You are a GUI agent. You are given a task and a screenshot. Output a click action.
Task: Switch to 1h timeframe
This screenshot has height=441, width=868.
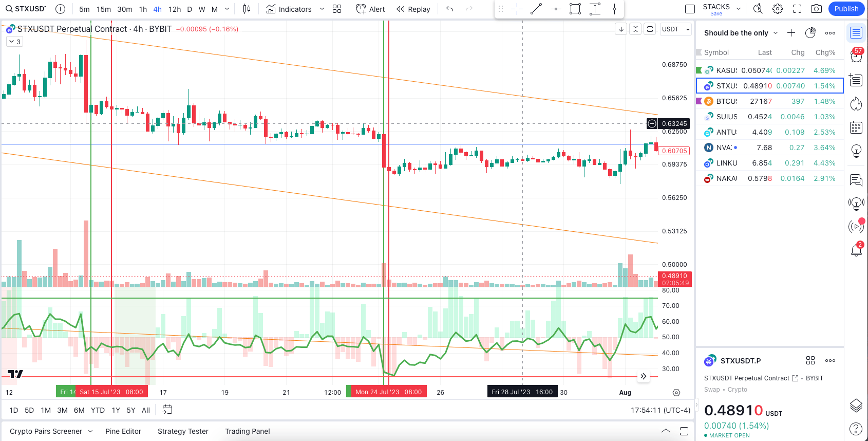coord(143,9)
